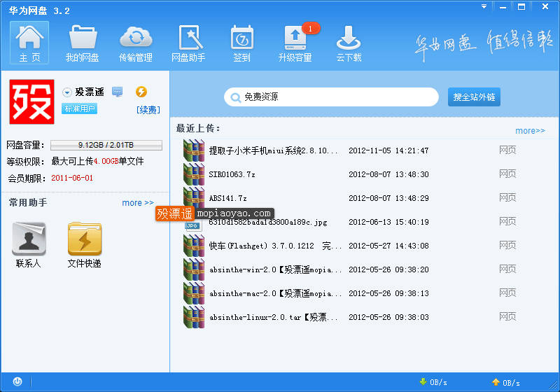
Task: Maximize the 华为网盘 window
Action: 521,7
